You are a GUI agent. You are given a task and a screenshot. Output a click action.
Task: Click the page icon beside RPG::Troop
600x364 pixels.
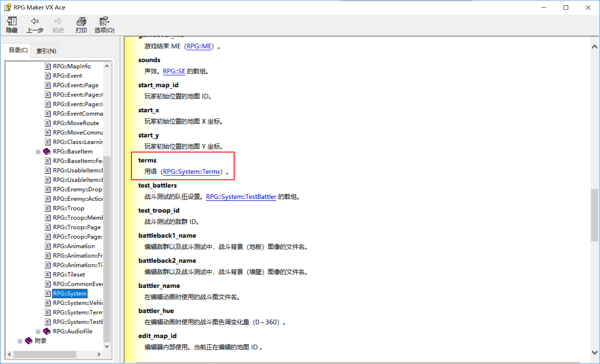tap(48, 208)
